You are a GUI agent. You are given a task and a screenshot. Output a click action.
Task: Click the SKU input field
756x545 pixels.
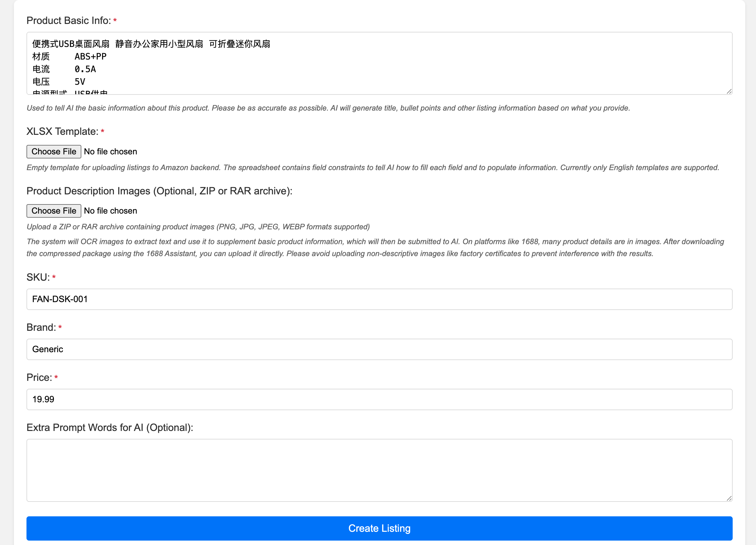379,299
